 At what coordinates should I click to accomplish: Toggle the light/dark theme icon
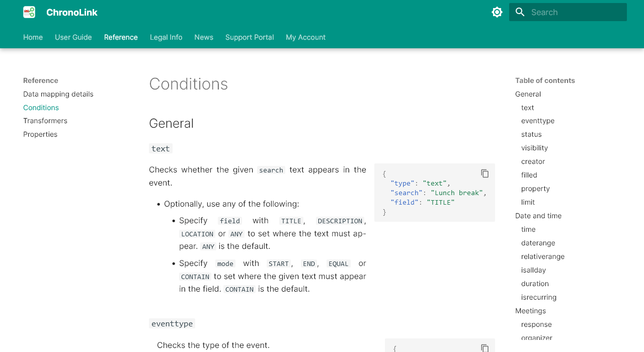tap(497, 12)
